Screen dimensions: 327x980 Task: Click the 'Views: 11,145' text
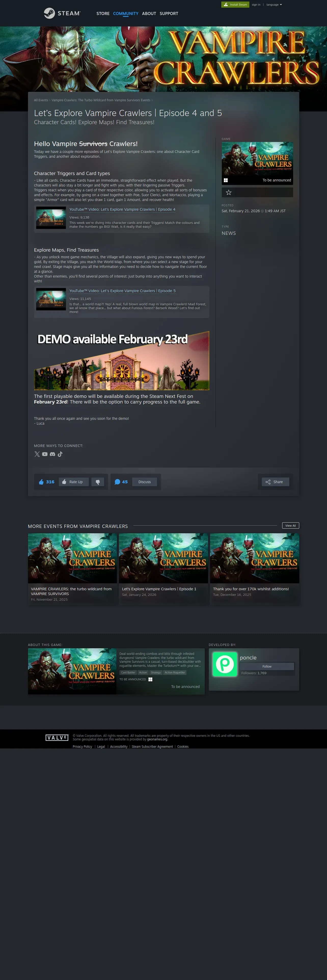click(80, 299)
